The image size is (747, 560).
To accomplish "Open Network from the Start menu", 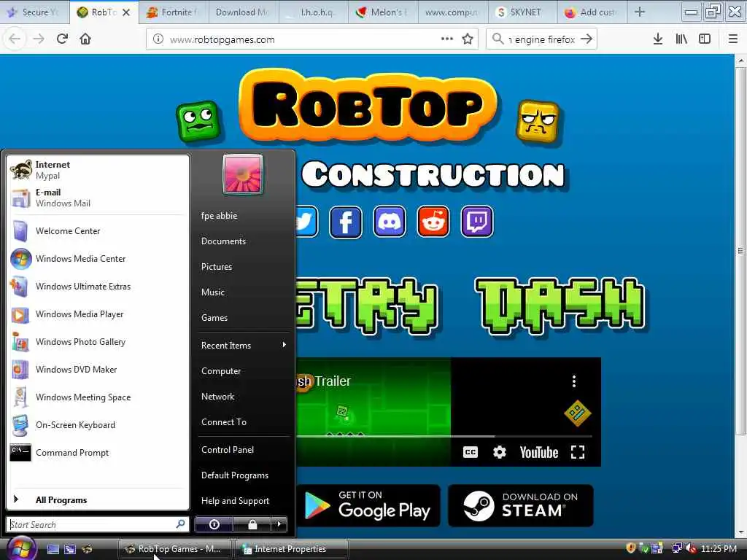I will click(x=243, y=396).
